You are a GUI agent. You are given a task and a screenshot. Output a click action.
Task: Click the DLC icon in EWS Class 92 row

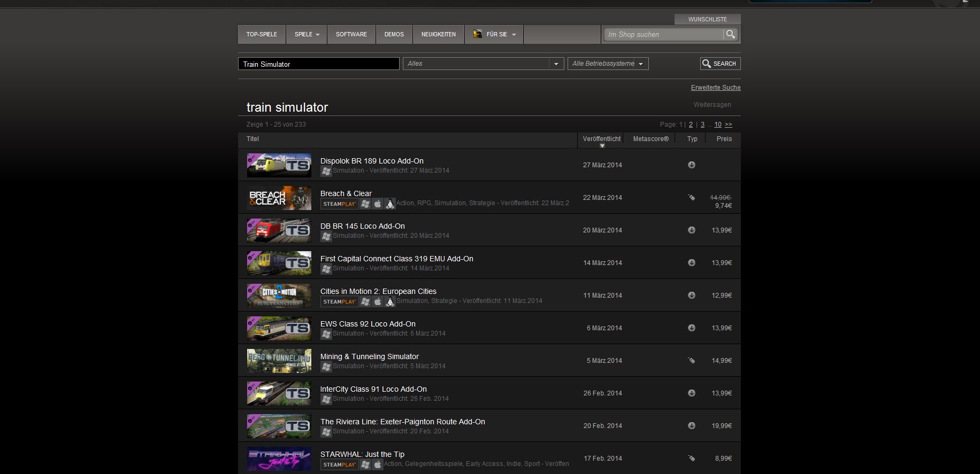click(x=692, y=328)
